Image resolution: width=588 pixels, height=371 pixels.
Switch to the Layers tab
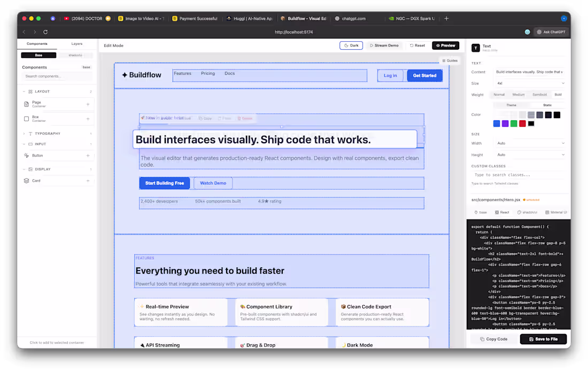pos(76,44)
